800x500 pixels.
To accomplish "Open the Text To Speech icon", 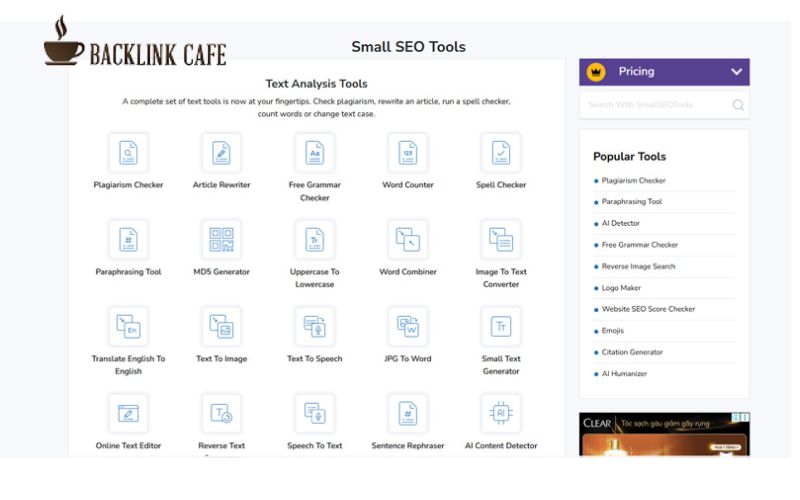I will tap(315, 326).
